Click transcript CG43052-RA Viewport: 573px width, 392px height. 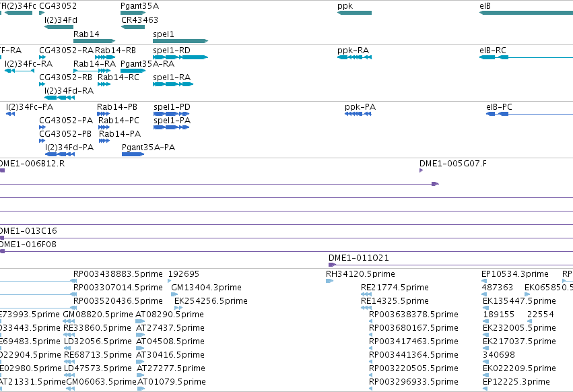point(42,57)
